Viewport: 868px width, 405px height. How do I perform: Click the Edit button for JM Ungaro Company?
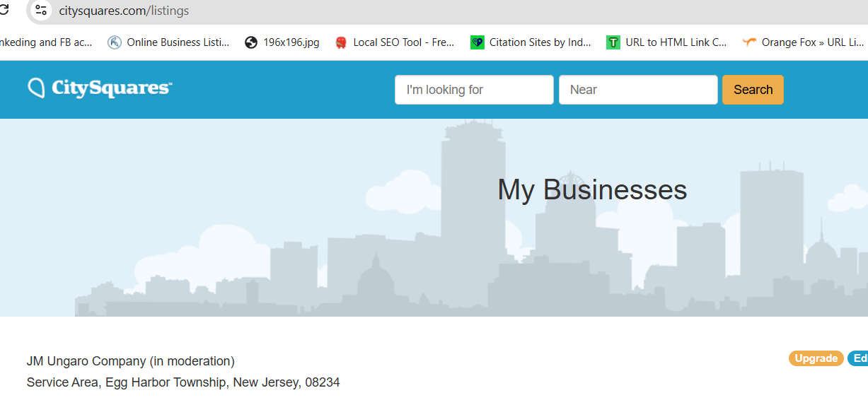[858, 358]
